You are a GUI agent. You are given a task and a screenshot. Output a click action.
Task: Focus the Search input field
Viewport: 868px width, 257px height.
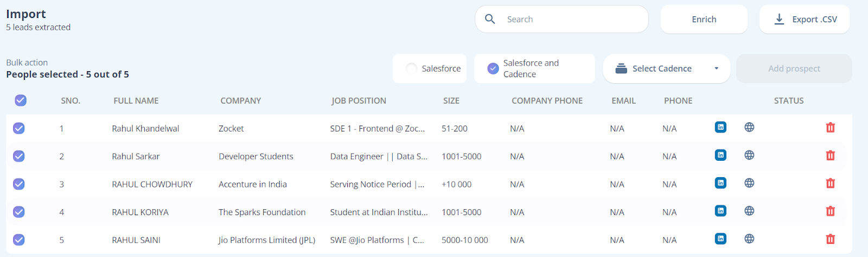click(x=561, y=19)
